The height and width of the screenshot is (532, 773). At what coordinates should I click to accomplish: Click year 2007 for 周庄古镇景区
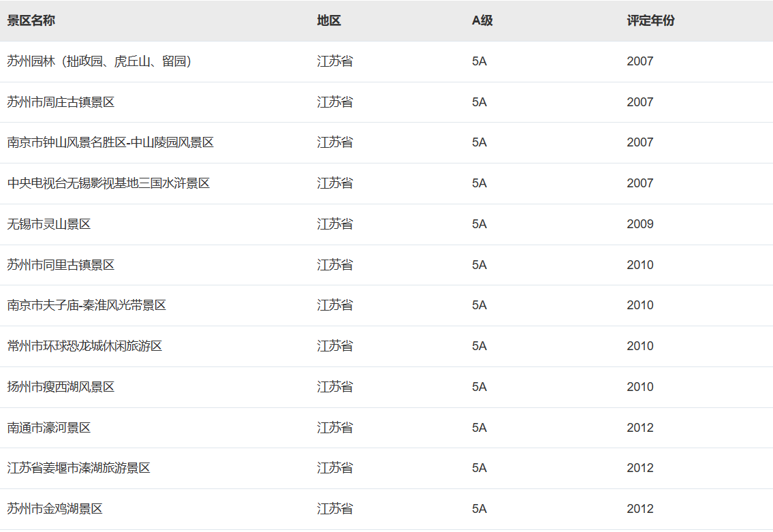[640, 102]
